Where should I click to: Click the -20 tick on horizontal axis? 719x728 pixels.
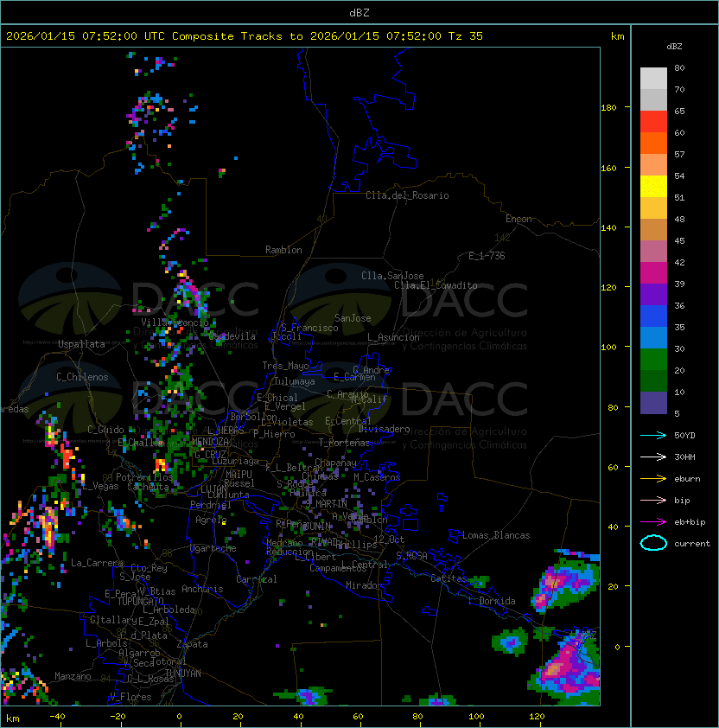(118, 717)
